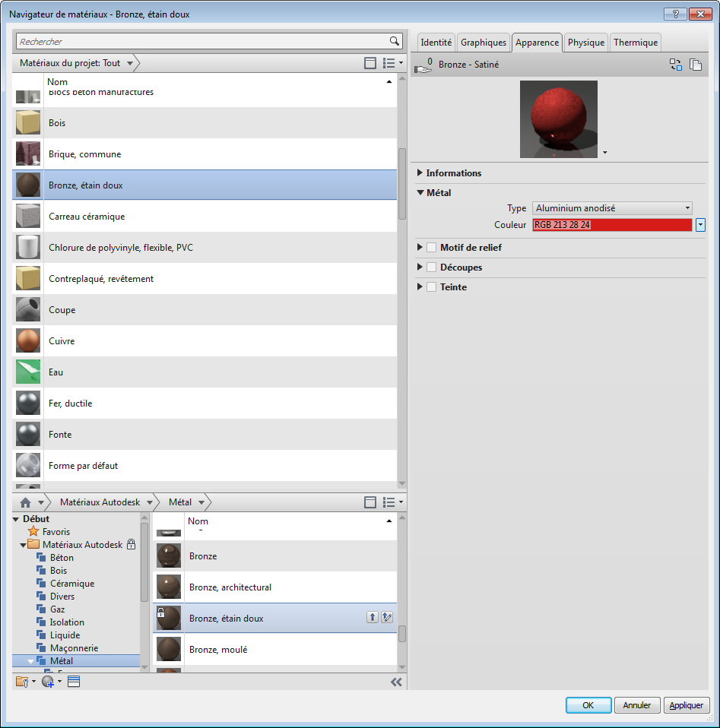Expand the Informations section
Image resolution: width=720 pixels, height=728 pixels.
coord(420,173)
